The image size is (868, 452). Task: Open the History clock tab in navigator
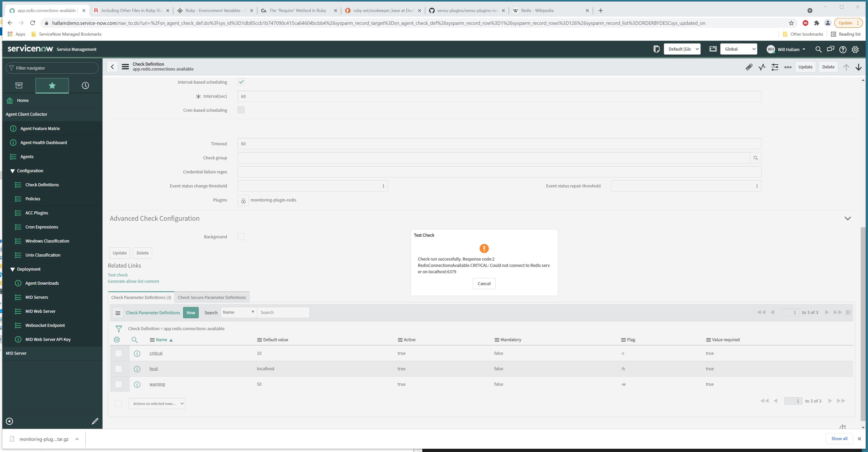(x=85, y=85)
